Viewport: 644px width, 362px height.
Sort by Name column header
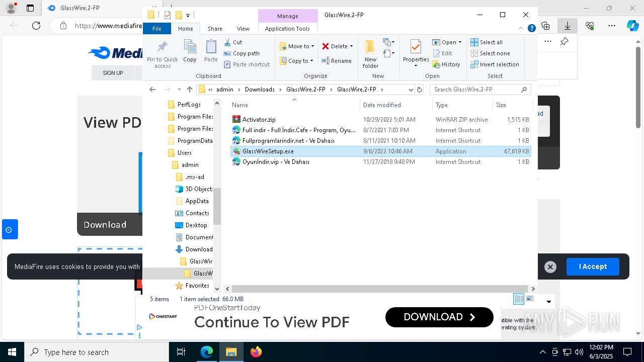pyautogui.click(x=295, y=105)
